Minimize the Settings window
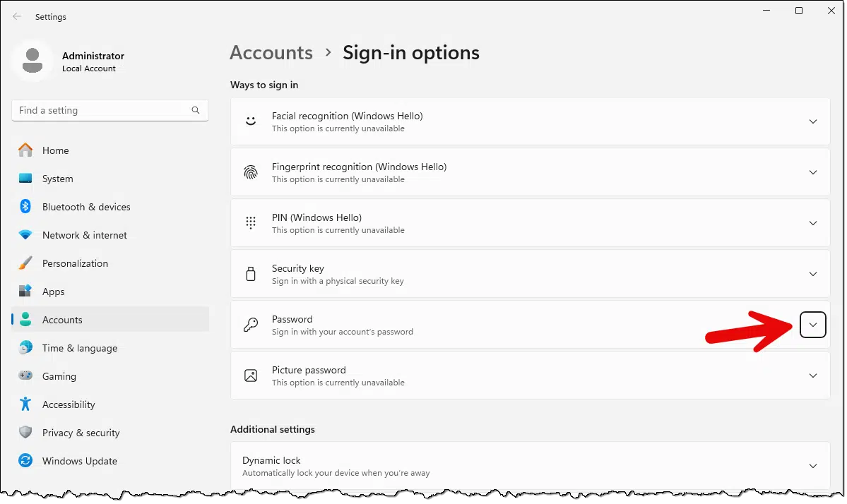Screen dimensions: 847x504 click(x=766, y=11)
